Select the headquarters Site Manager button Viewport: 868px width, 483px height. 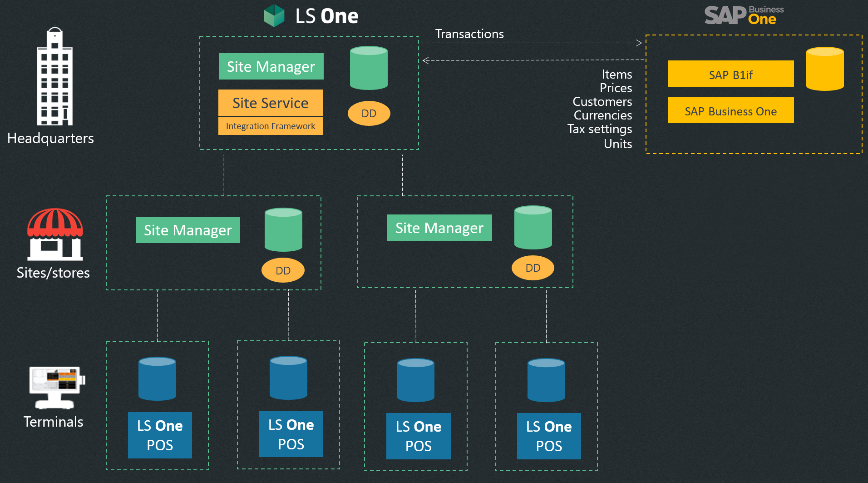pyautogui.click(x=271, y=66)
